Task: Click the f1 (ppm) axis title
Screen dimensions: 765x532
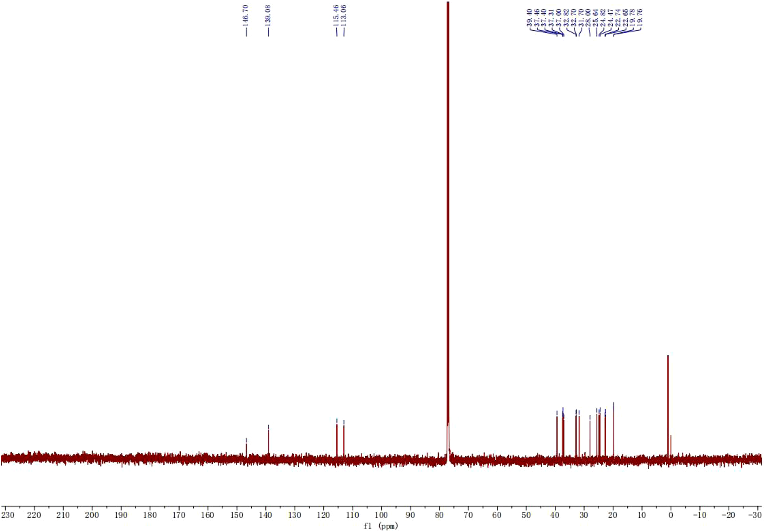Action: tap(381, 526)
